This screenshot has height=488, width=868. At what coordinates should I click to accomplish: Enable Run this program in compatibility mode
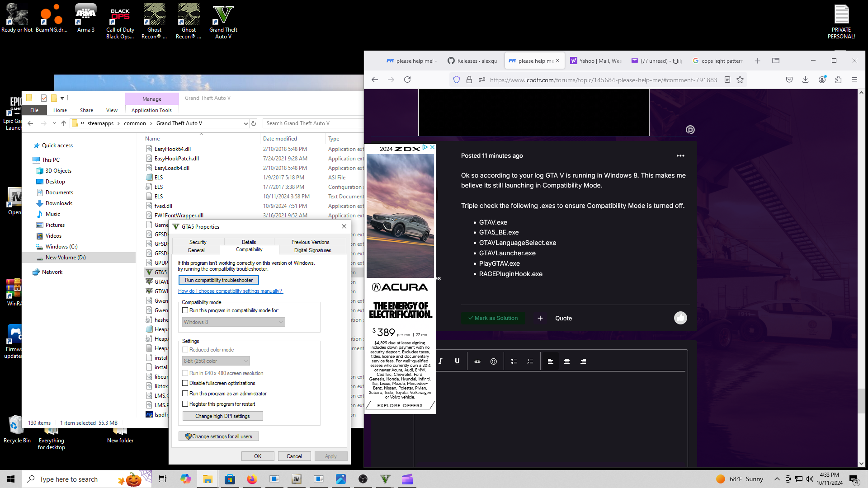click(185, 310)
